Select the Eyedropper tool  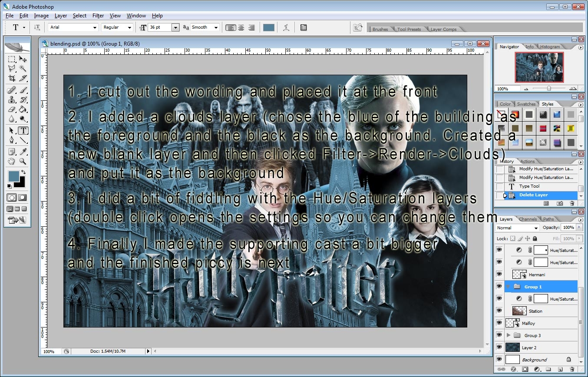[x=23, y=152]
